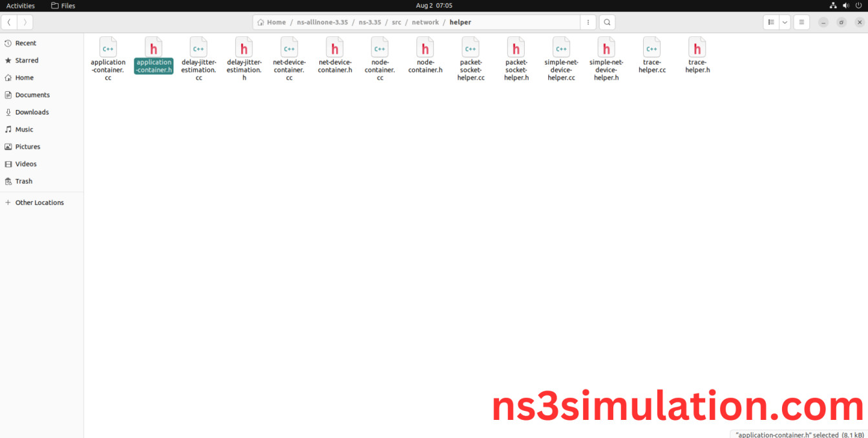Go to ns-allinone-3.35 in path bar
Viewport: 868px width, 438px height.
tap(322, 22)
